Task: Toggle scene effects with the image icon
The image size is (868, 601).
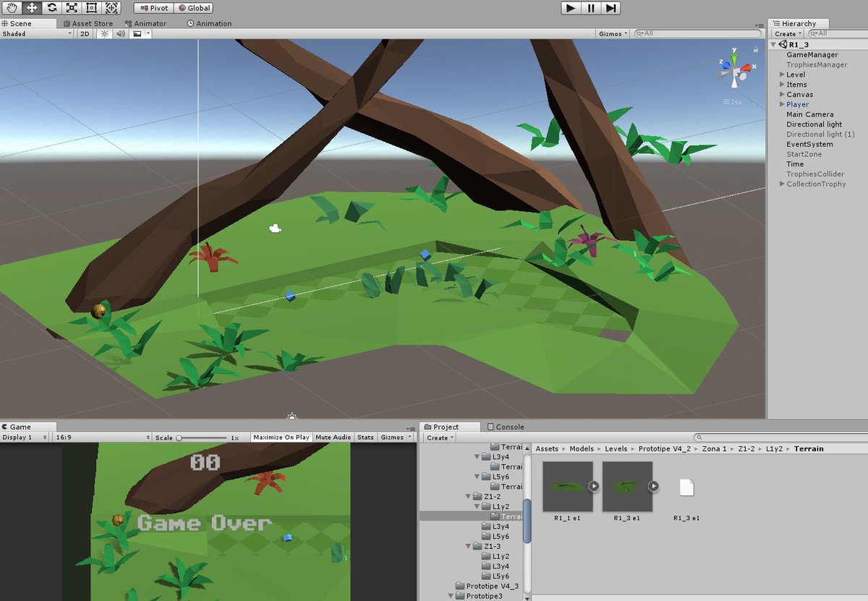Action: pos(137,34)
